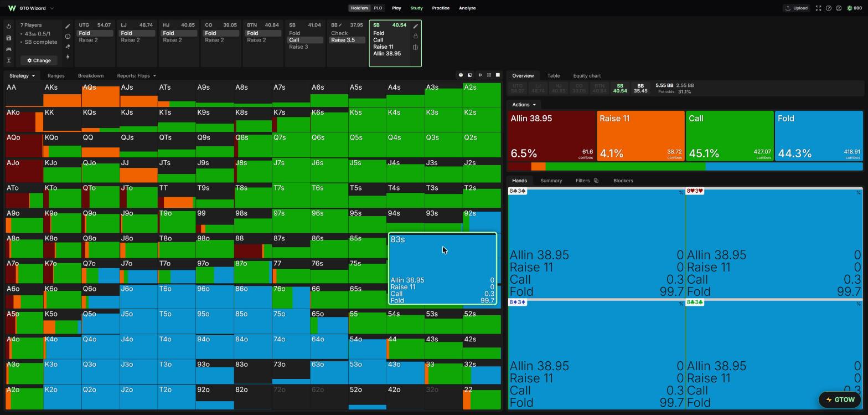This screenshot has width=868, height=415.
Task: Click the compare columns icon in SB card
Action: point(415,47)
